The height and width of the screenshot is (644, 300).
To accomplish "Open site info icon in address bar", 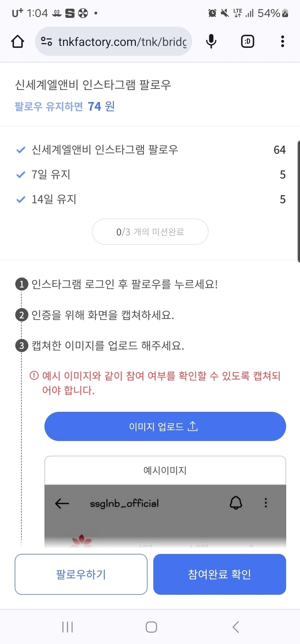I will click(x=47, y=42).
